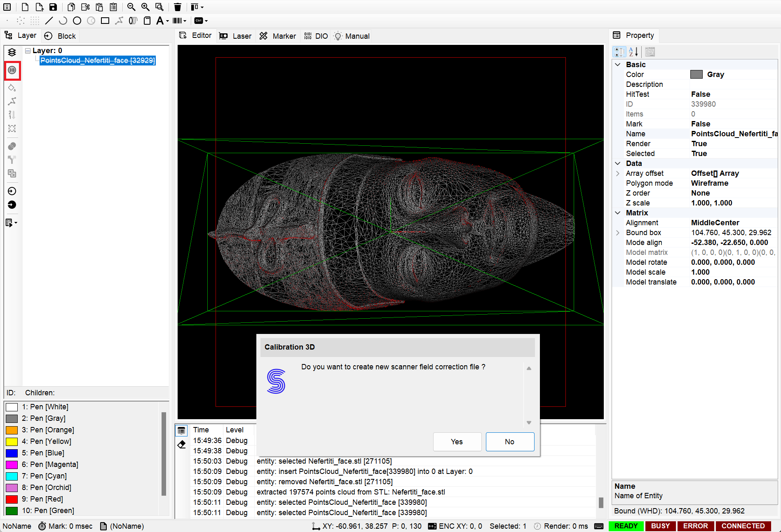Open the Text tool dropdown arrow
The width and height of the screenshot is (781, 532).
pyautogui.click(x=167, y=21)
